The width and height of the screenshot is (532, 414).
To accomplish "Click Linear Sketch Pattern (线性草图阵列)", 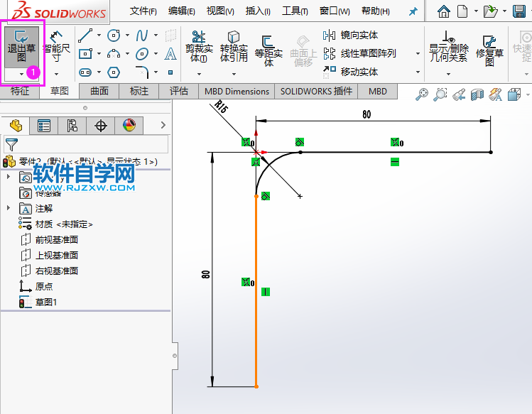I will 359,53.
